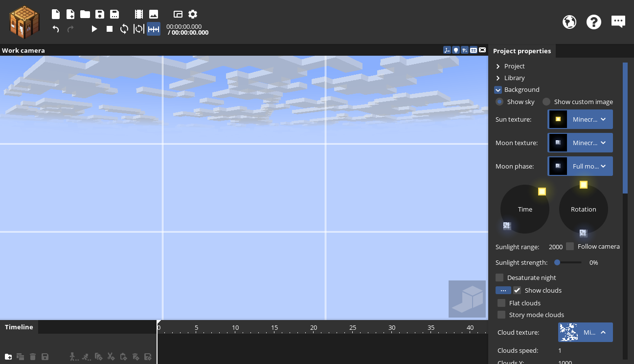This screenshot has height=364, width=634.
Task: Click the walk cycle keyframes icon
Action: pyautogui.click(x=74, y=357)
